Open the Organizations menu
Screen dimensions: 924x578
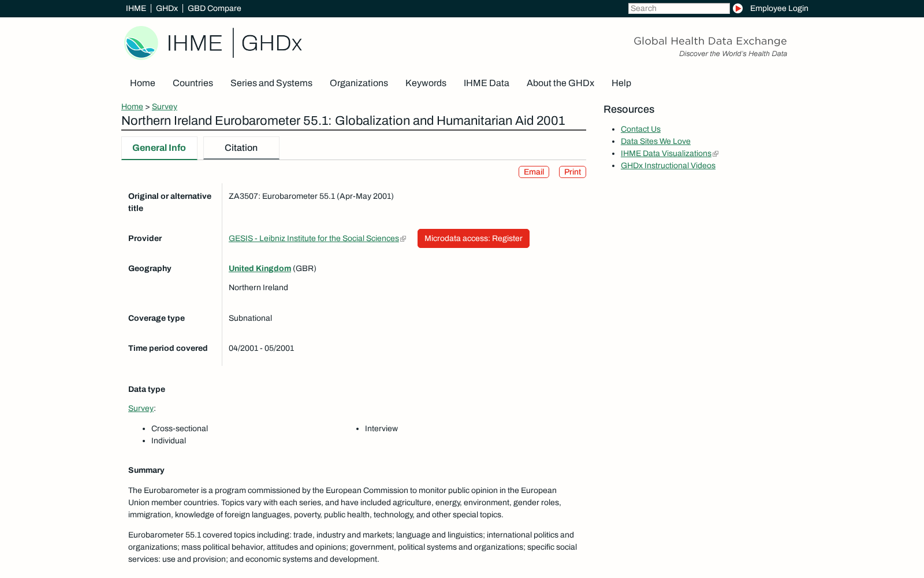click(359, 83)
